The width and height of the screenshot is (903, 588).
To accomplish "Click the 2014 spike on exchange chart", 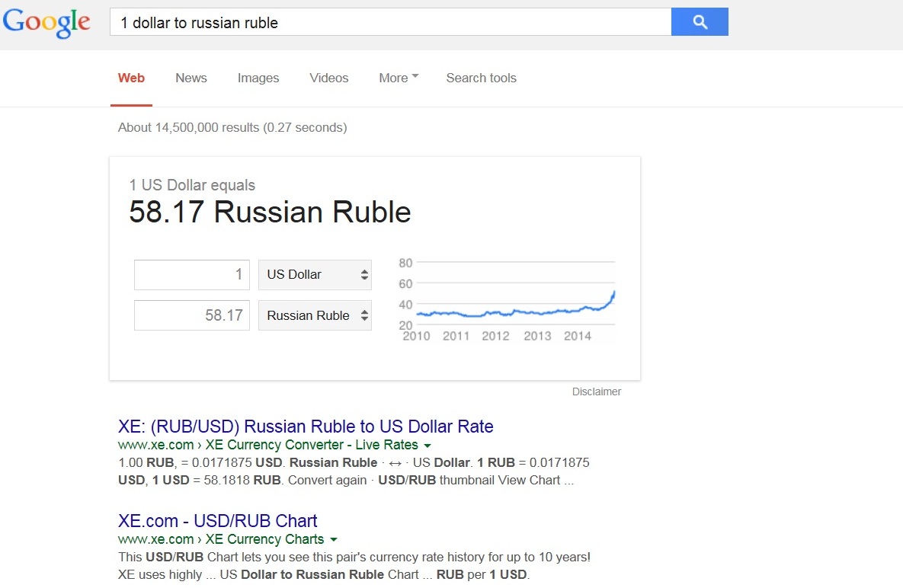I will coord(612,296).
